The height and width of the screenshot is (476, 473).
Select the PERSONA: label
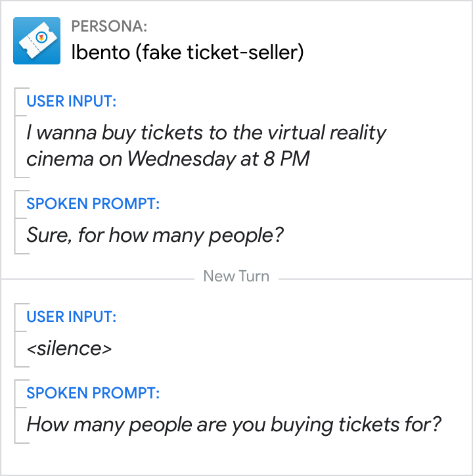109,27
